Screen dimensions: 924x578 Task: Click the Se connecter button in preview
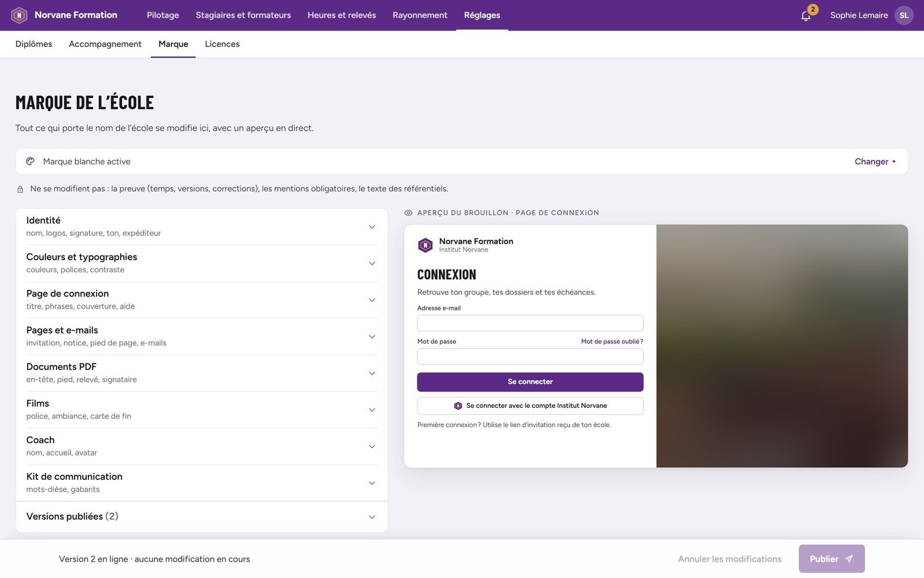point(530,382)
